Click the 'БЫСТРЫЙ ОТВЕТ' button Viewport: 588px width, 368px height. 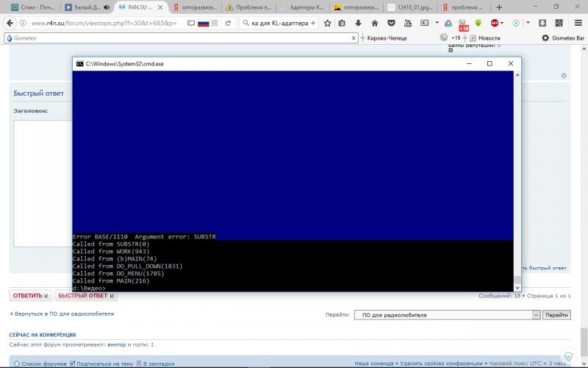[85, 296]
